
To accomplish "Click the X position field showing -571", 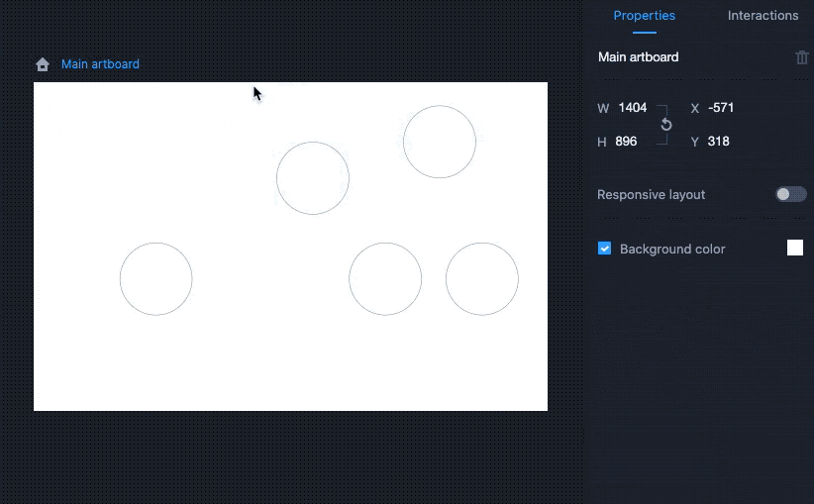I will pos(721,108).
